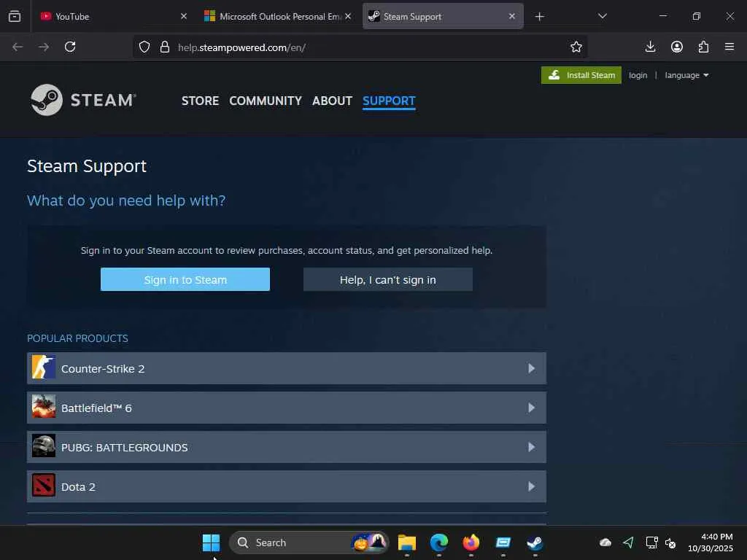Click the Battlefield™ 6 product name

96,408
